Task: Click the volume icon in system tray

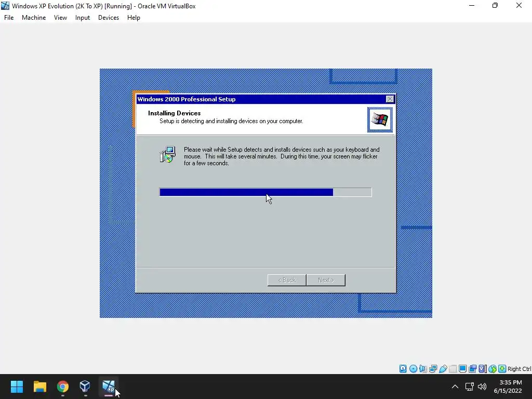Action: (x=482, y=387)
